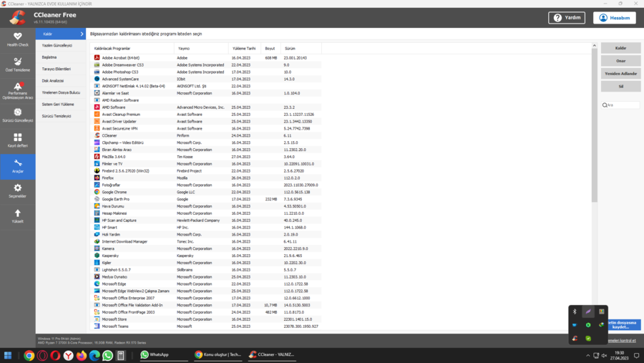This screenshot has height=363, width=644.
Task: Click the Yeniden Adlandır button
Action: click(x=620, y=74)
